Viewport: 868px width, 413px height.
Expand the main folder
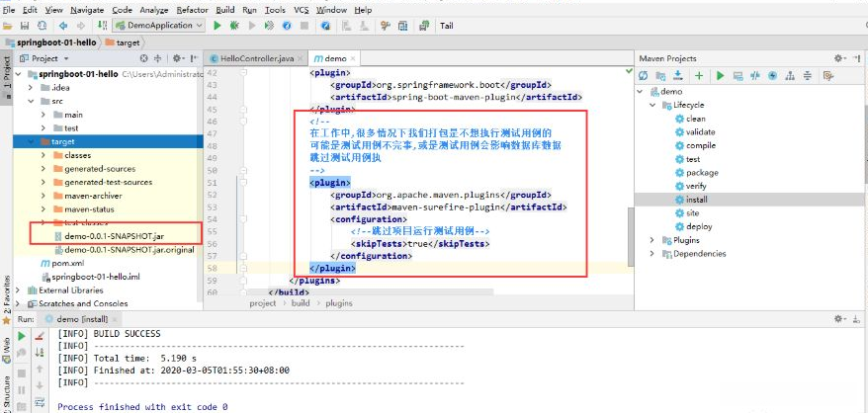43,115
